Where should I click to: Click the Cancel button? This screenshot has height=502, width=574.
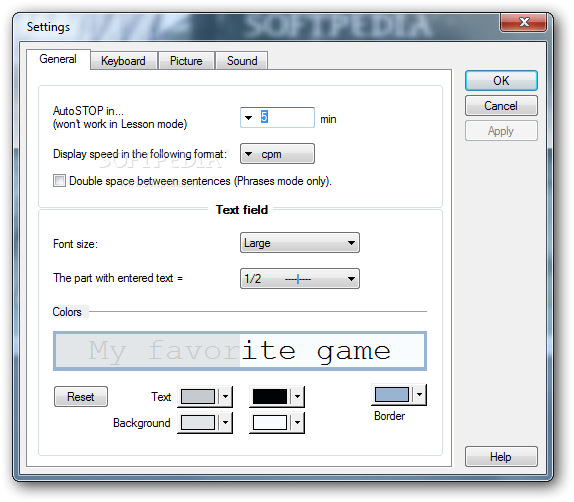coord(501,106)
